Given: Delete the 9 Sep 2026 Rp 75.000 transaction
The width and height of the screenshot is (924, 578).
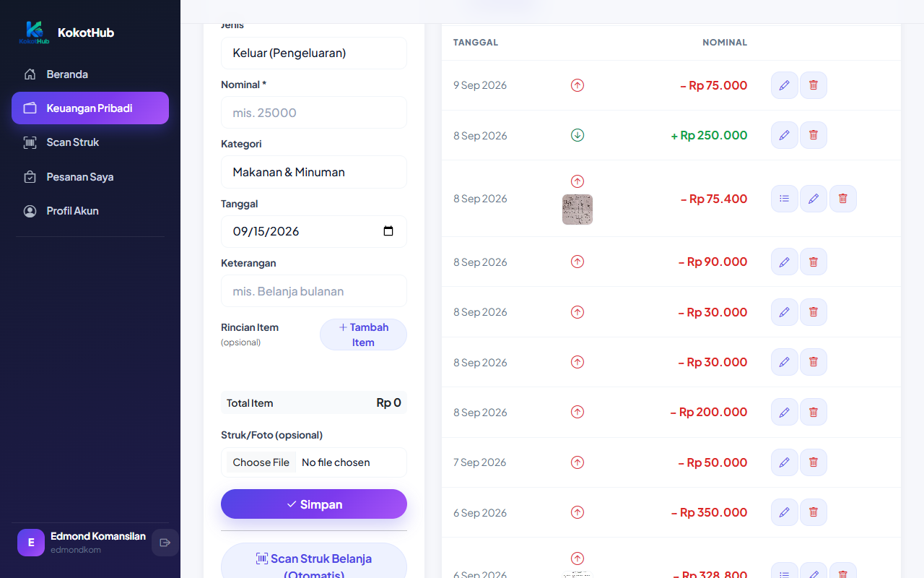Looking at the screenshot, I should click(814, 85).
